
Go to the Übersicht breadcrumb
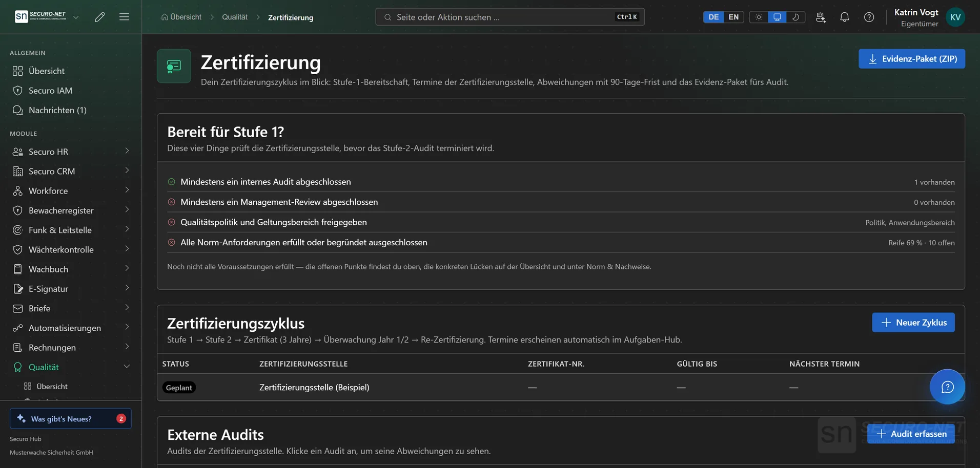181,17
